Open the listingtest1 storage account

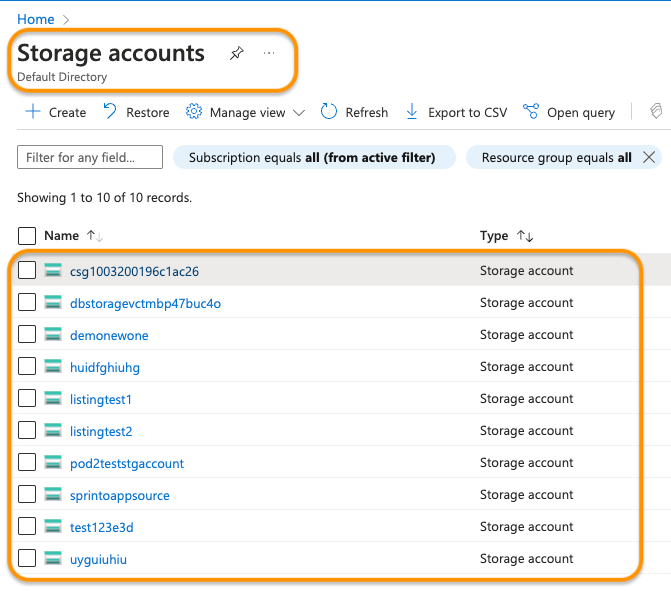pos(101,399)
